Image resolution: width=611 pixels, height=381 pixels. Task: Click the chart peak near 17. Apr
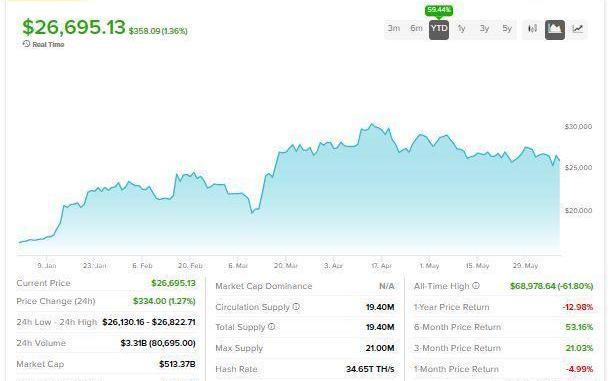[x=372, y=124]
